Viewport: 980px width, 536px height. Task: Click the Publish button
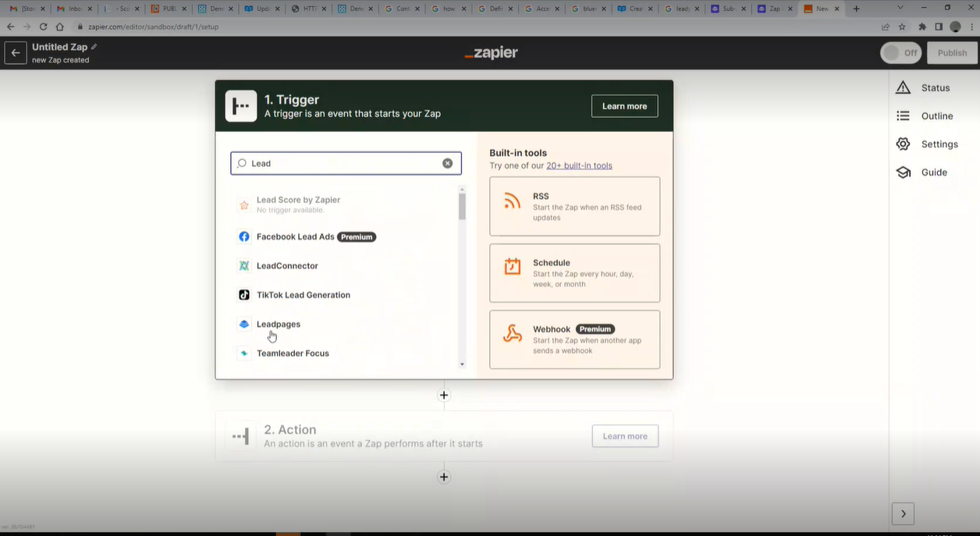pyautogui.click(x=952, y=53)
